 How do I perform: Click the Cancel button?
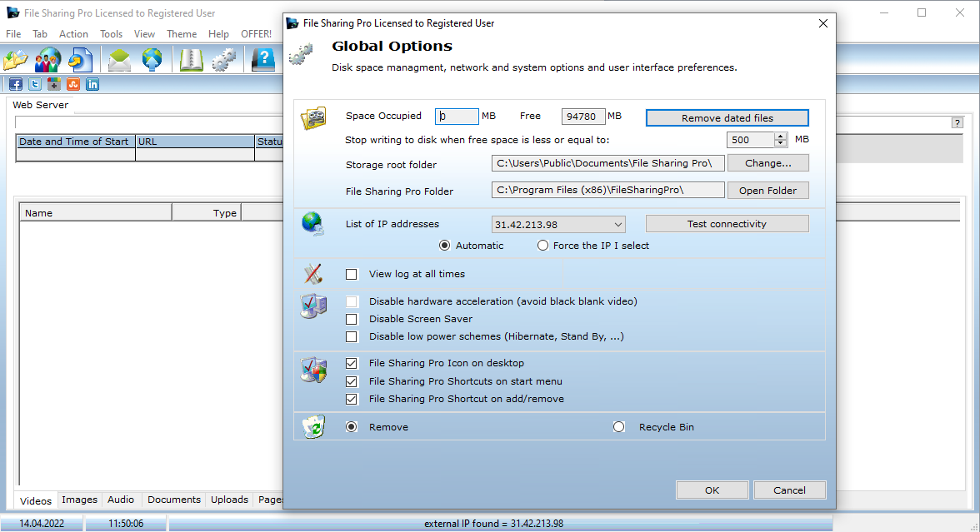(789, 490)
